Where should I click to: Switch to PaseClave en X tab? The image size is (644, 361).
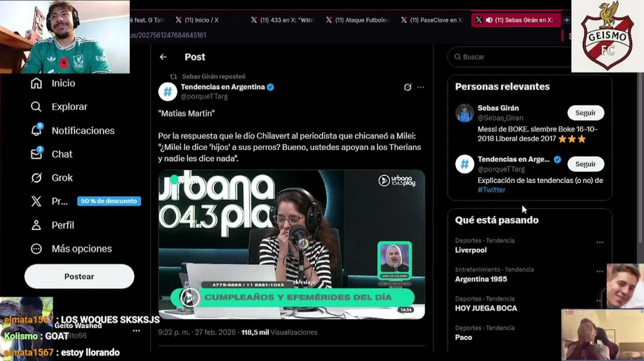pyautogui.click(x=432, y=20)
